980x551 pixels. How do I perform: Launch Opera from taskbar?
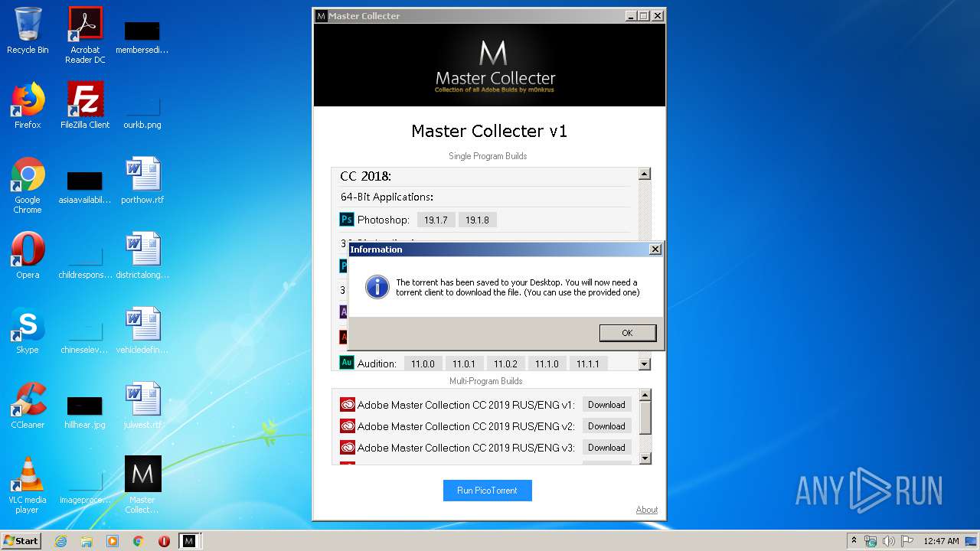click(x=164, y=541)
